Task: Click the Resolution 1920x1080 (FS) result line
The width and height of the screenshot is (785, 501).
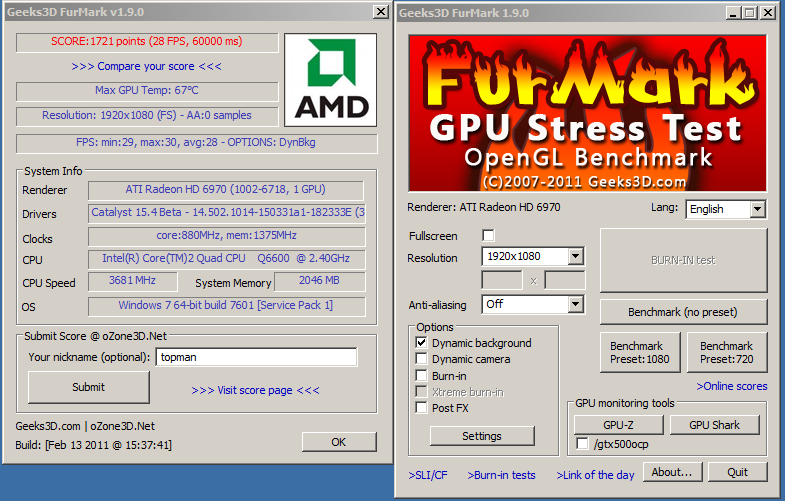Action: [147, 116]
